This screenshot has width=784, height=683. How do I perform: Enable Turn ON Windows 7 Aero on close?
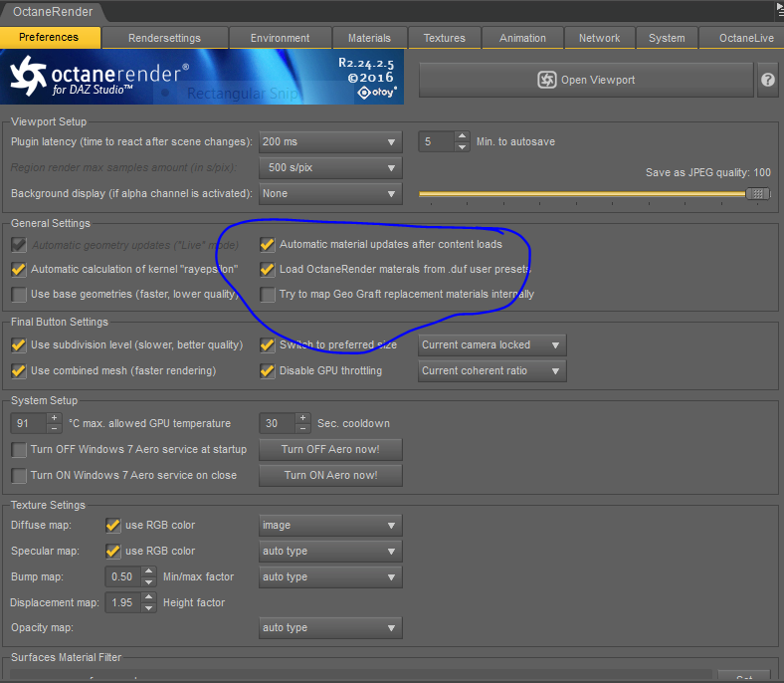[19, 476]
